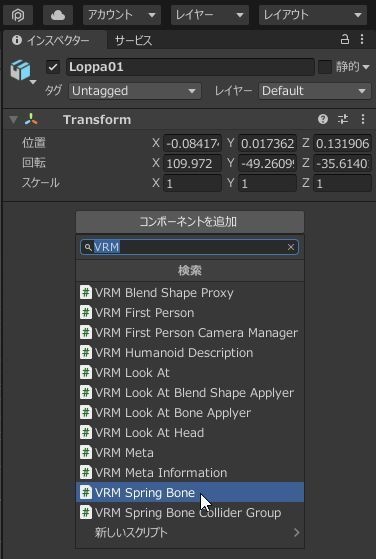Click the 位置 position label
The width and height of the screenshot is (376, 559).
34,143
